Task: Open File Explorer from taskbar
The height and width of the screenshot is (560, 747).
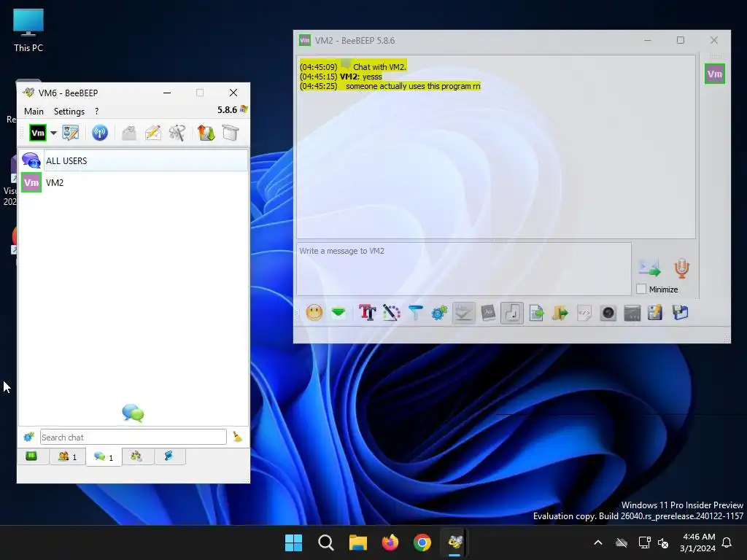Action: pos(357,542)
